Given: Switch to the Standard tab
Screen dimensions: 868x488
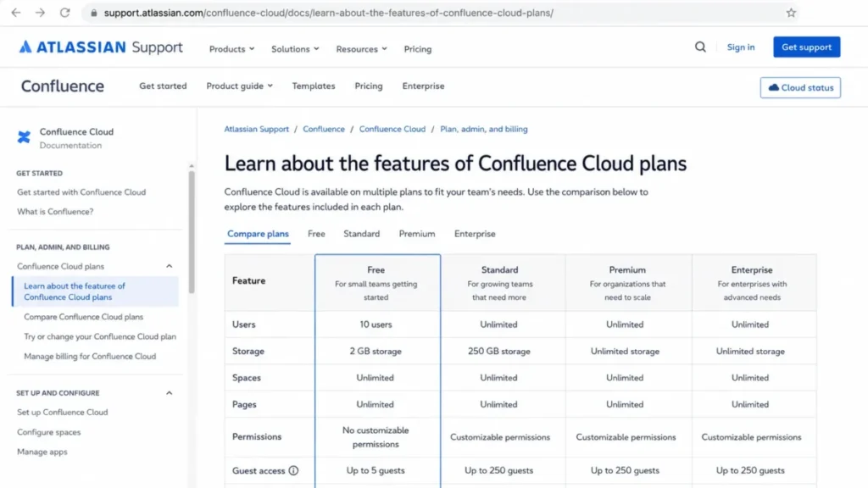Looking at the screenshot, I should pyautogui.click(x=361, y=234).
